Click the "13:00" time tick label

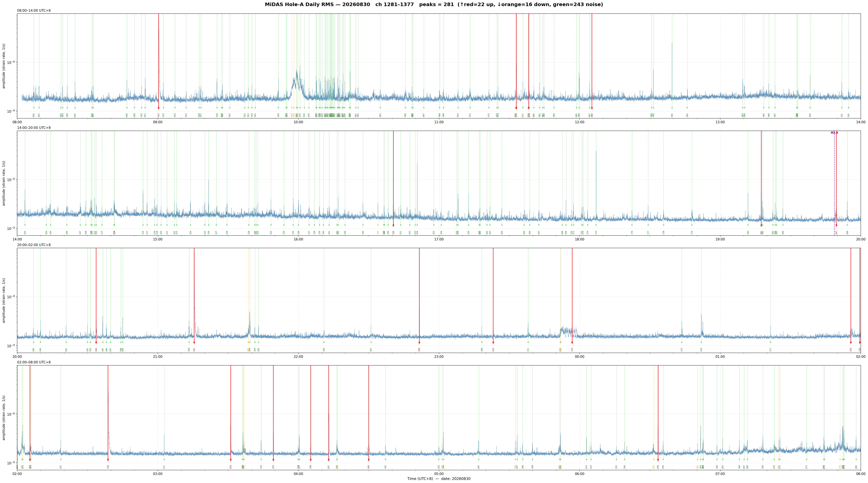pos(720,122)
